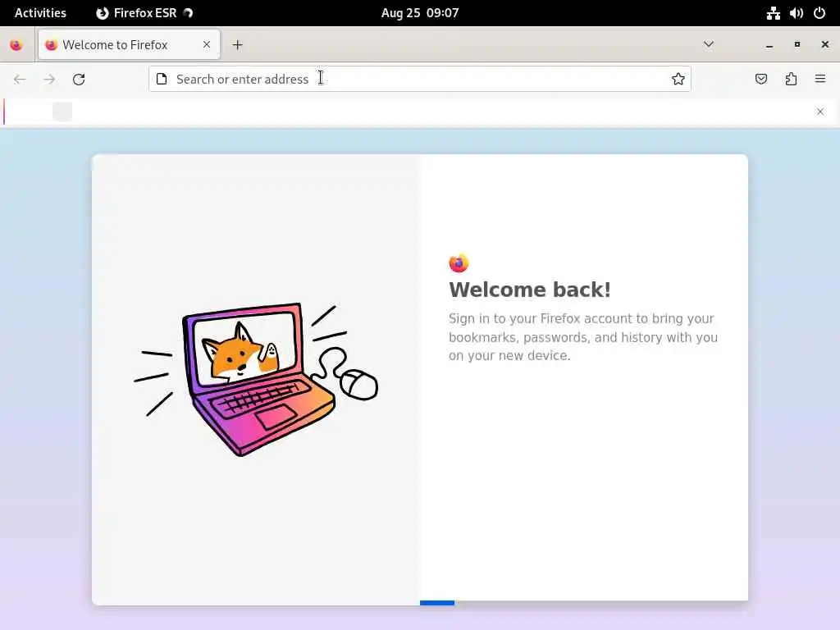Screen dimensions: 840x630
Task: Open Save to Pocket
Action: [x=760, y=79]
